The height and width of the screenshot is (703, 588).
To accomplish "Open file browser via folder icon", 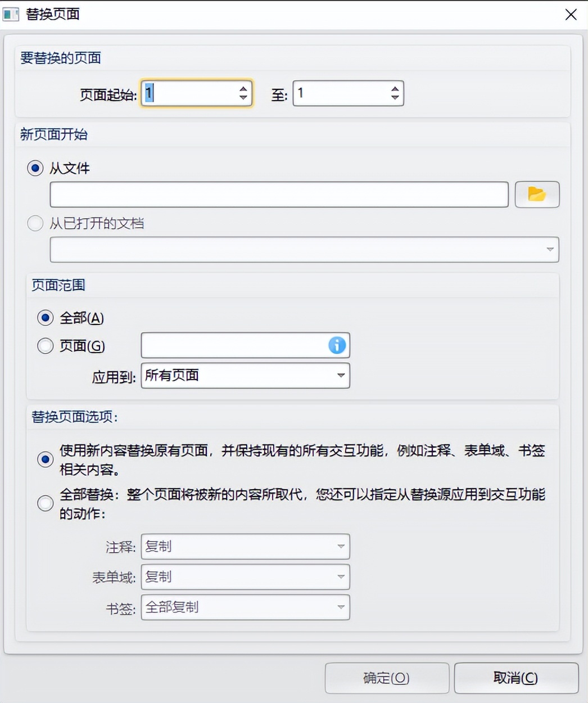I will [537, 194].
